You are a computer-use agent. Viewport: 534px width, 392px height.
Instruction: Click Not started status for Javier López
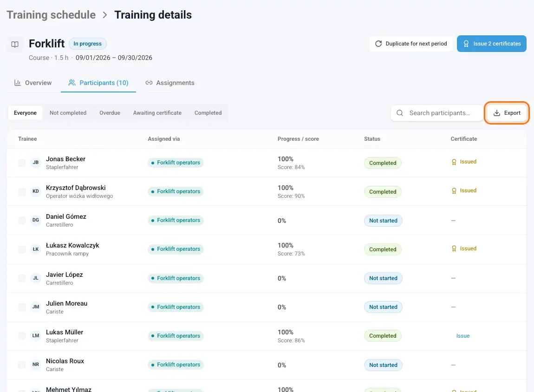[x=383, y=278]
